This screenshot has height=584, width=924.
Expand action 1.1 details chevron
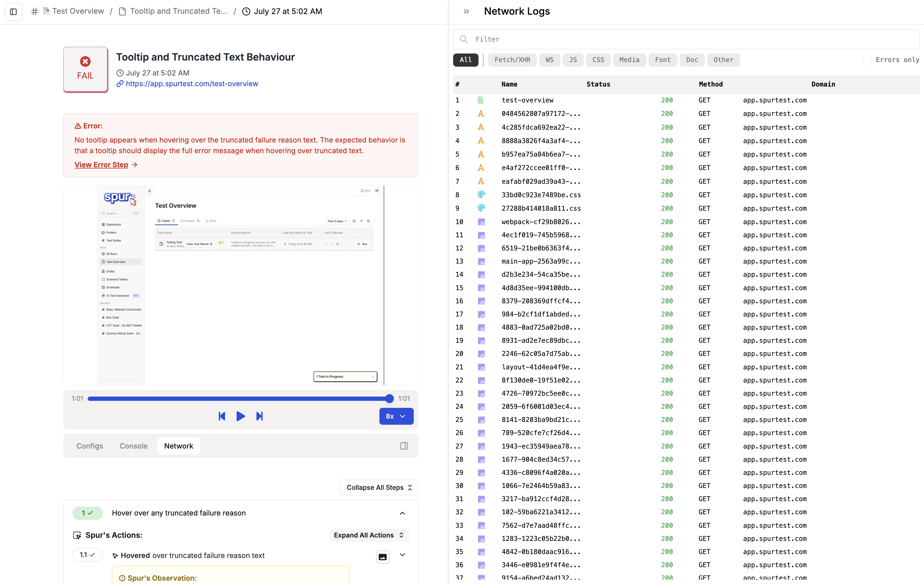(402, 555)
